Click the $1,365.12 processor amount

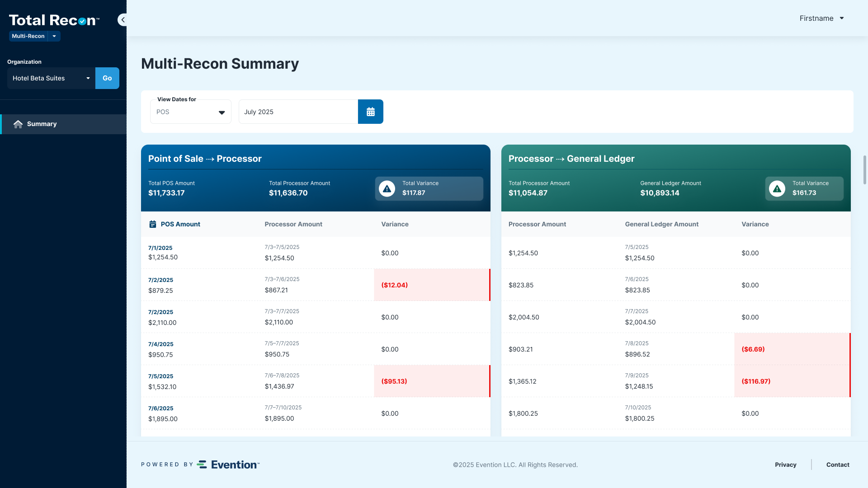(523, 381)
